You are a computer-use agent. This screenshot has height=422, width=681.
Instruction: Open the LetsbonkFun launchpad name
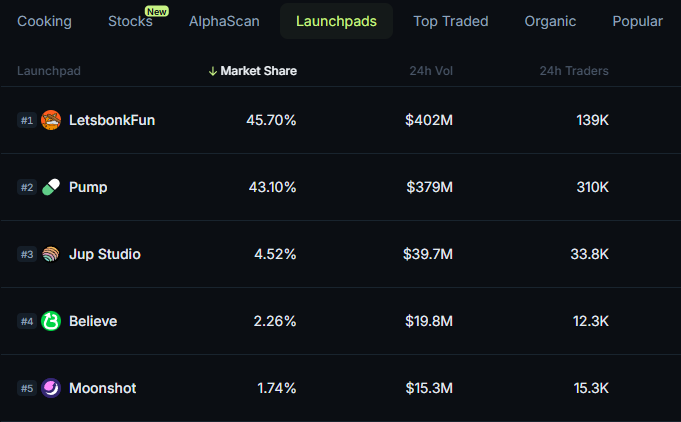pos(112,120)
